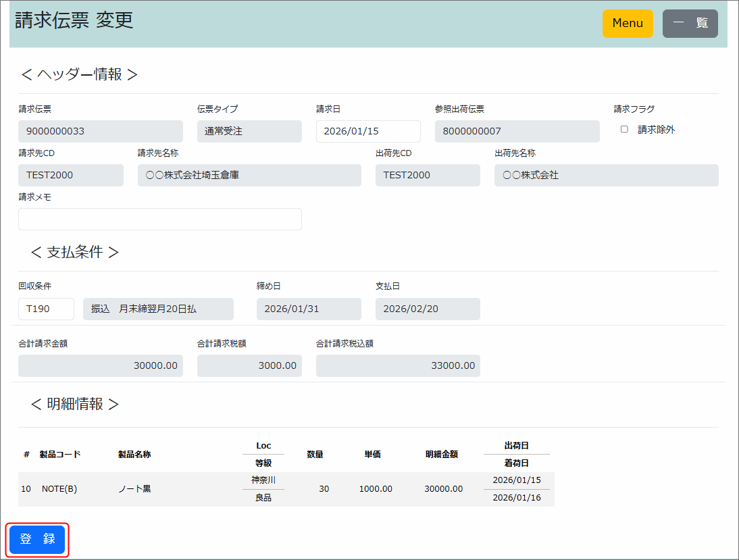
Task: Select the 回収条件 code field T190
Action: (46, 309)
